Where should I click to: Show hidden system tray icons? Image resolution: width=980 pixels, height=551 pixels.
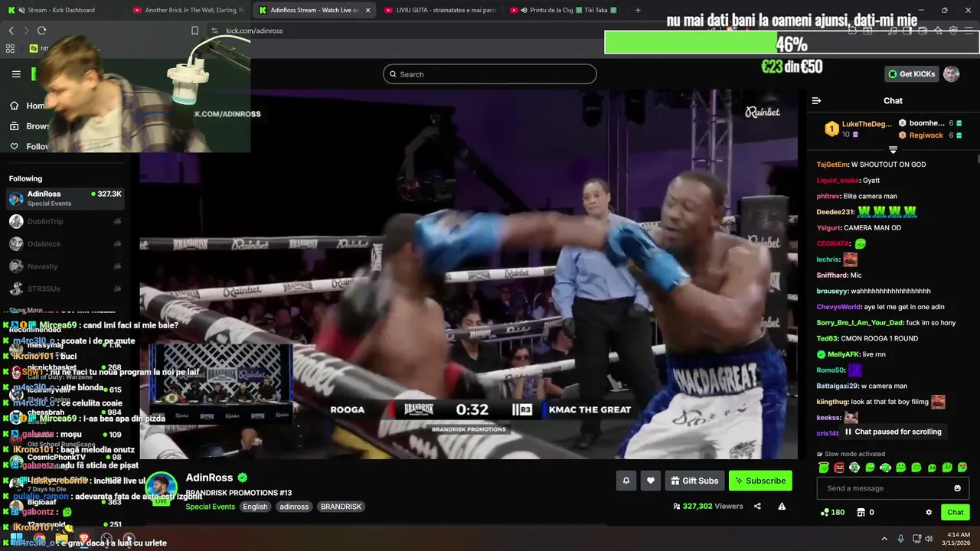click(884, 539)
